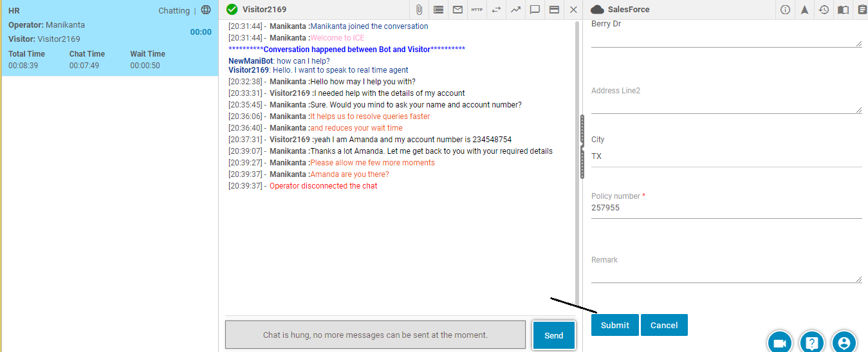Click the clipboard icon in SalesForce header
868x352 pixels.
point(862,10)
